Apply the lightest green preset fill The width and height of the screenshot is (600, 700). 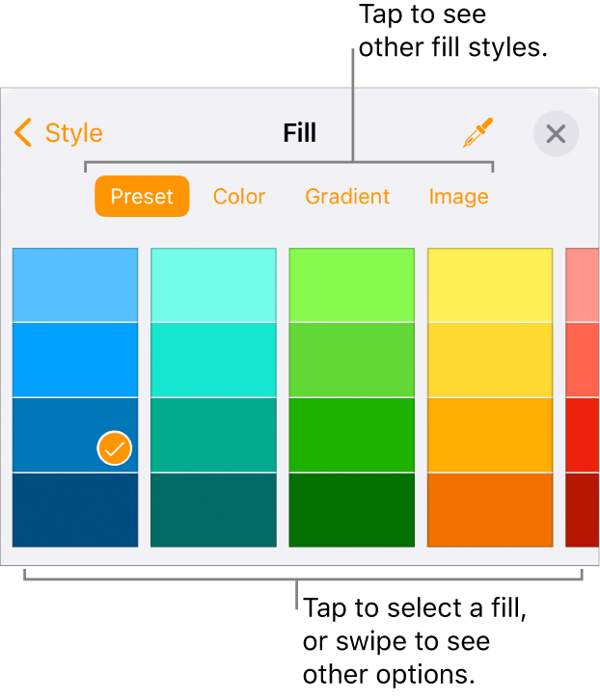pyautogui.click(x=351, y=285)
